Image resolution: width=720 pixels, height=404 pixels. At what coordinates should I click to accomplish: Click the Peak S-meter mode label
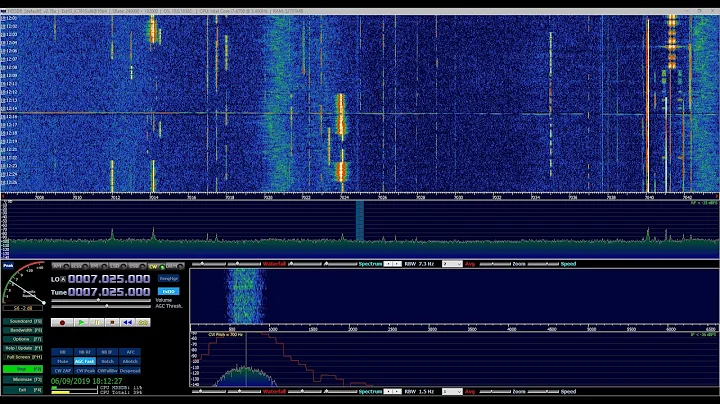coord(8,265)
